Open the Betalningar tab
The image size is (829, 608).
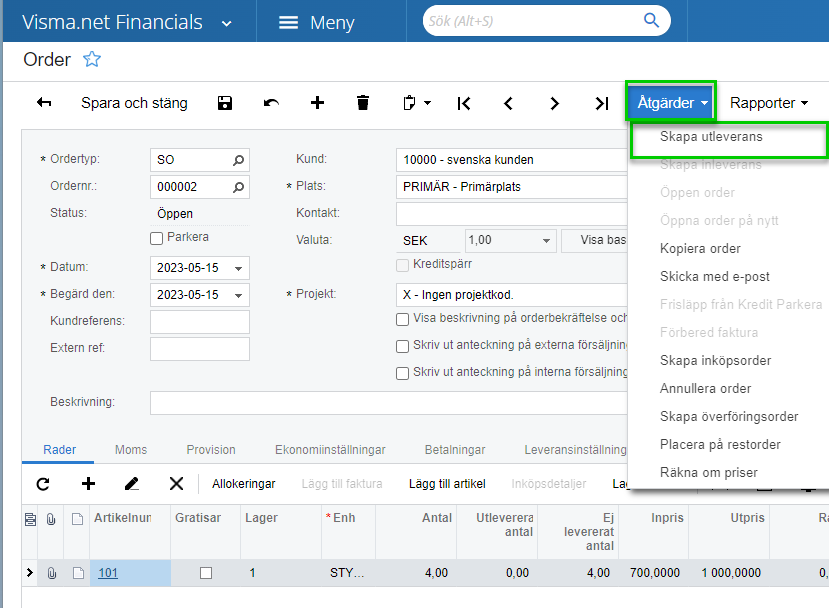coord(455,450)
